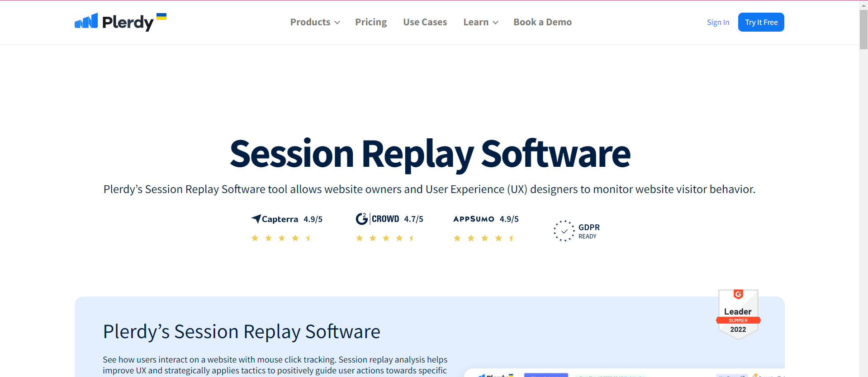Open the Pricing page
Screen dimensions: 868x377
pyautogui.click(x=371, y=22)
